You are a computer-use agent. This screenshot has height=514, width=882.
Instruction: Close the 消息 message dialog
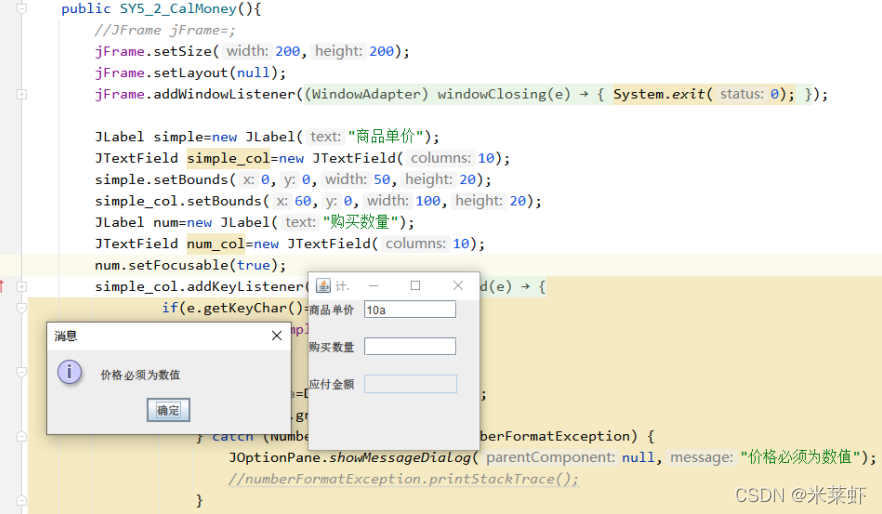coord(277,336)
